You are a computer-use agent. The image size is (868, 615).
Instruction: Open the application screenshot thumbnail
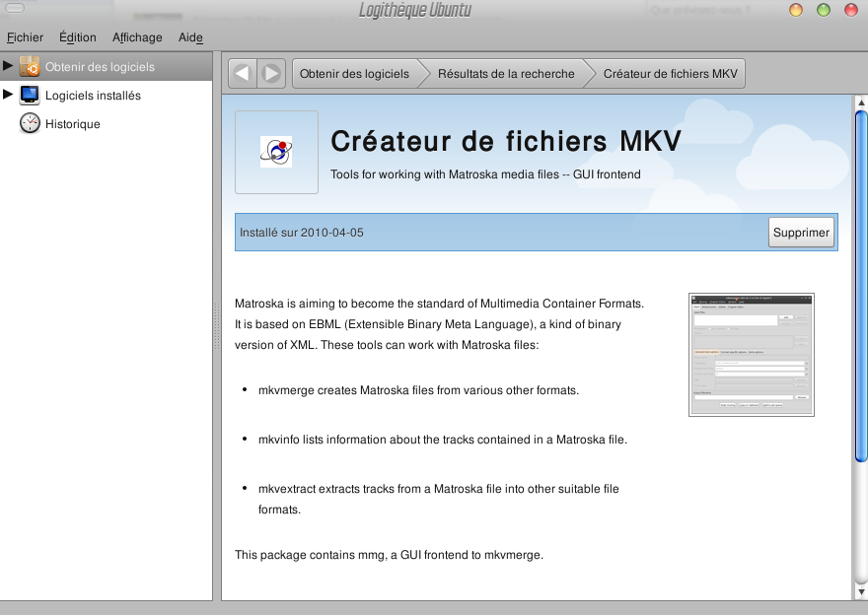click(x=752, y=355)
